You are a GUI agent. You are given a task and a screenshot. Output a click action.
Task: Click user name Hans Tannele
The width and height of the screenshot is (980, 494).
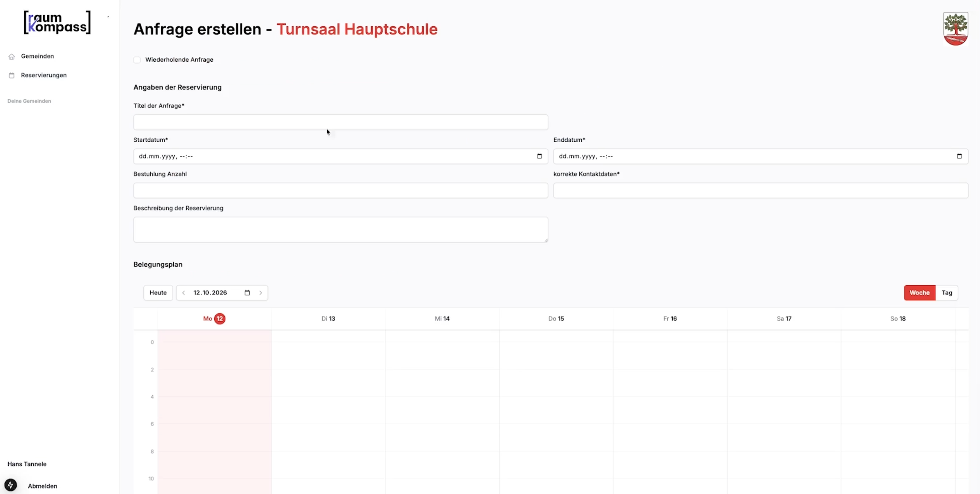27,464
